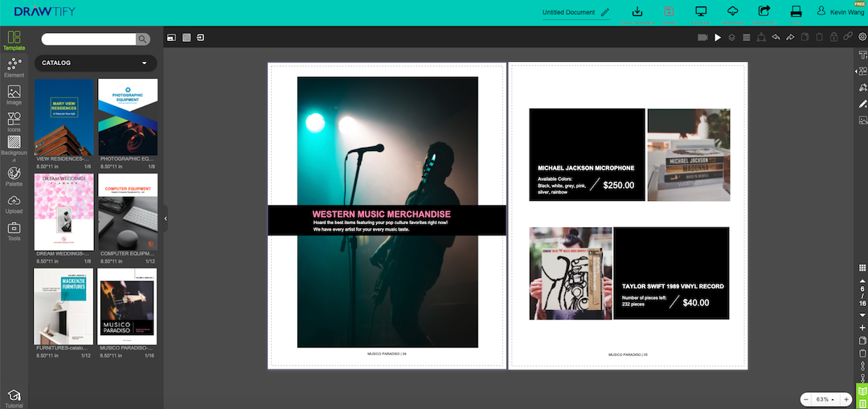The height and width of the screenshot is (409, 868).
Task: Open the Icons panel
Action: click(14, 122)
